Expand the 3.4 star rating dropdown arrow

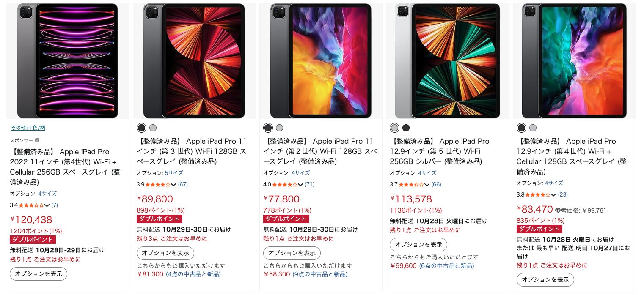pyautogui.click(x=47, y=205)
